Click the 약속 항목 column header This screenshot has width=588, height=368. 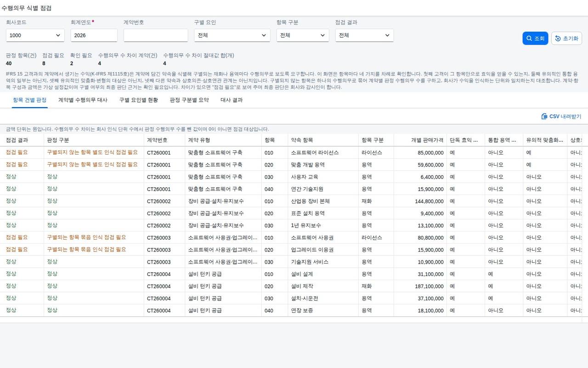[323, 140]
